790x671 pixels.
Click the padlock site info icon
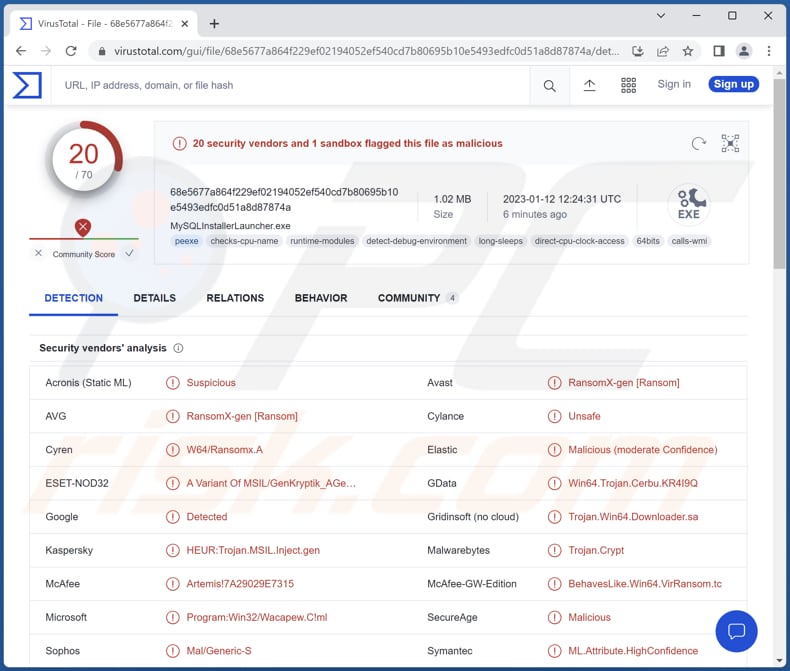click(102, 51)
